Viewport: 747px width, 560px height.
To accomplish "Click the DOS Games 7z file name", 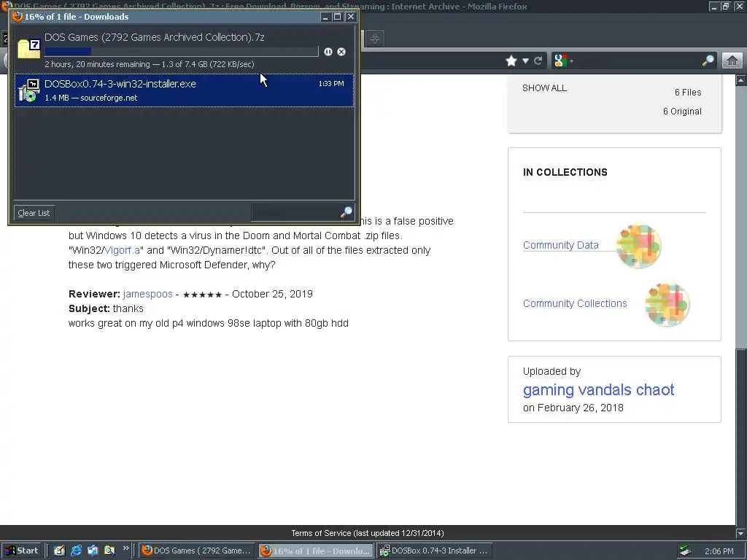I will (155, 37).
